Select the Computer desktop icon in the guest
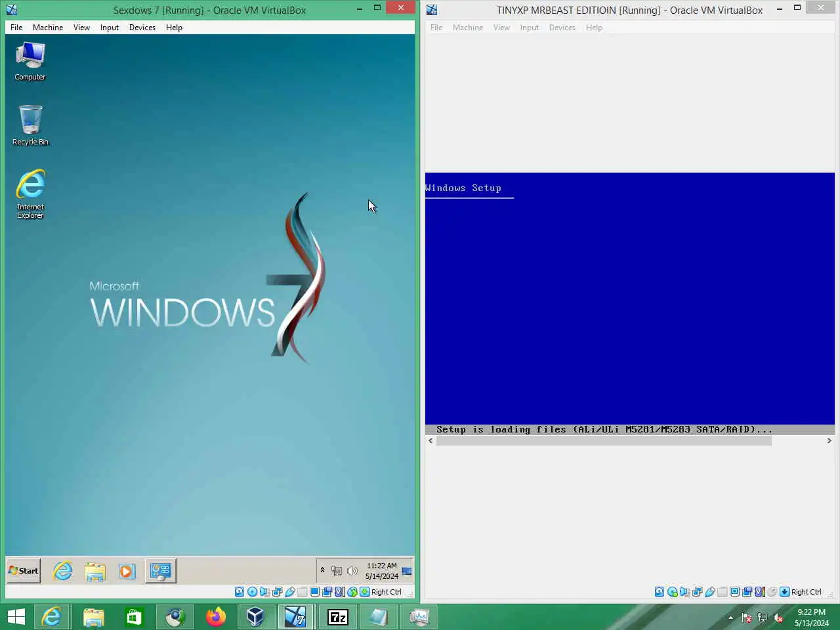The width and height of the screenshot is (840, 630). tap(30, 61)
